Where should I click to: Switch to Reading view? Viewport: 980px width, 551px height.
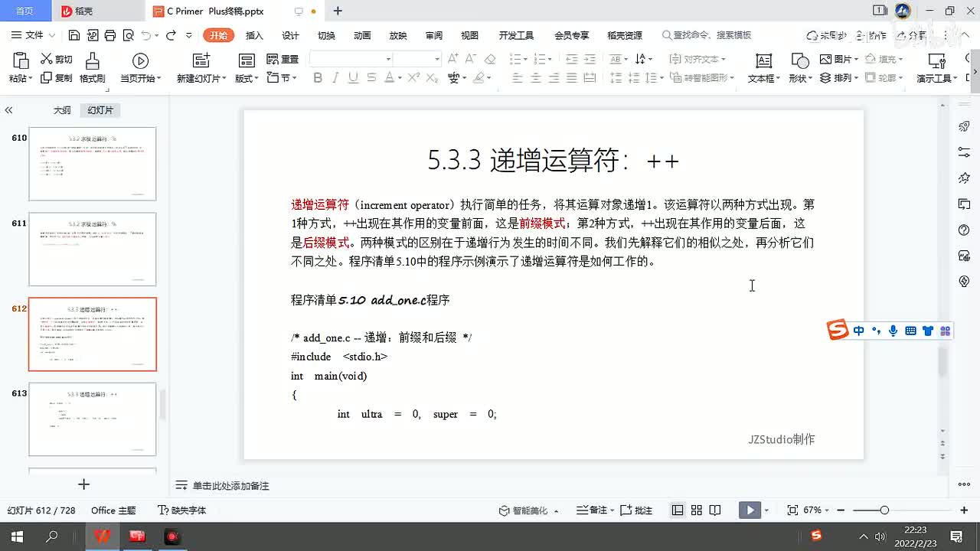coord(715,510)
